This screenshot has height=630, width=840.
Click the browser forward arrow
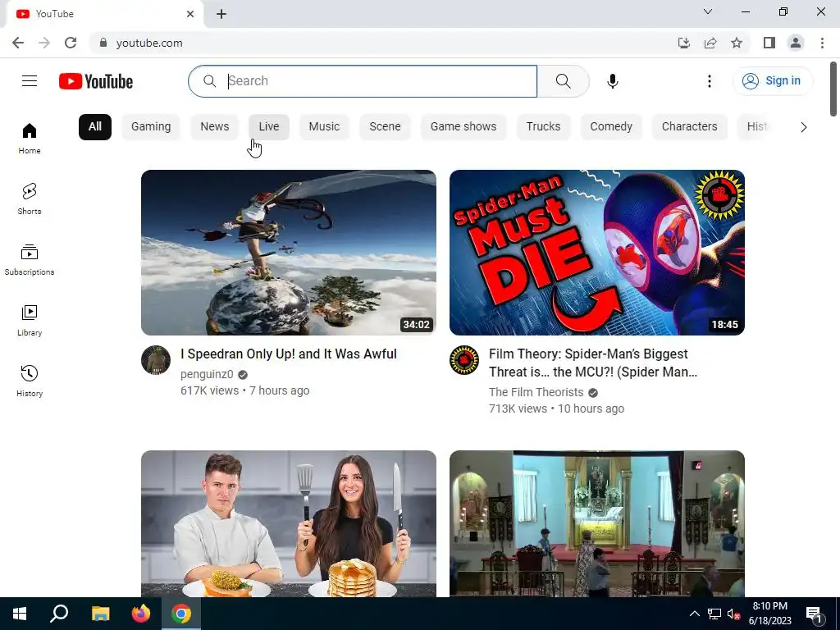tap(44, 43)
